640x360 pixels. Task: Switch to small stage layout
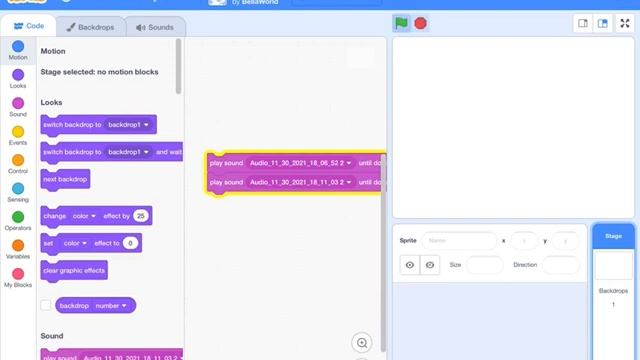[583, 23]
